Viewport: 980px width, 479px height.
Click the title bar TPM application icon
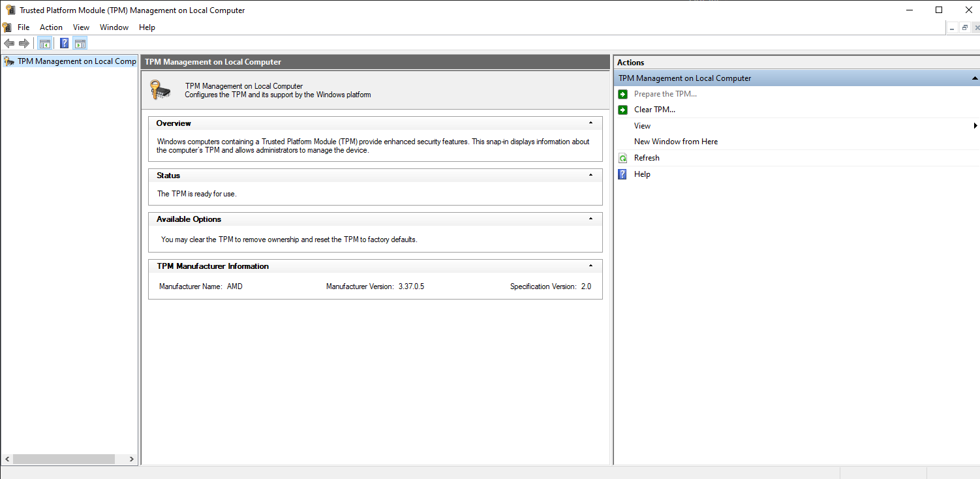[10, 10]
